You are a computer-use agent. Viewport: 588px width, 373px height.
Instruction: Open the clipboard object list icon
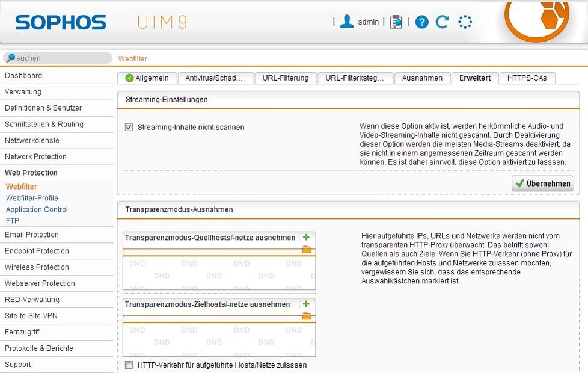[x=396, y=22]
